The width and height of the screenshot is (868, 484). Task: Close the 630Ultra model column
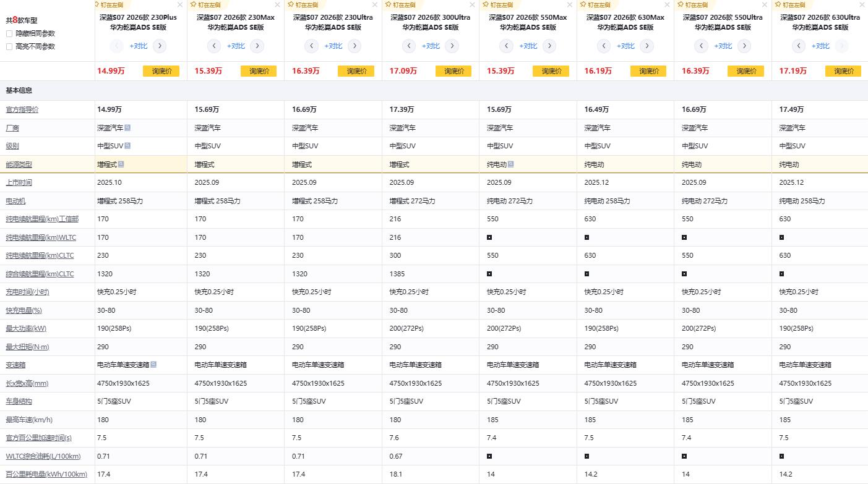coord(862,5)
